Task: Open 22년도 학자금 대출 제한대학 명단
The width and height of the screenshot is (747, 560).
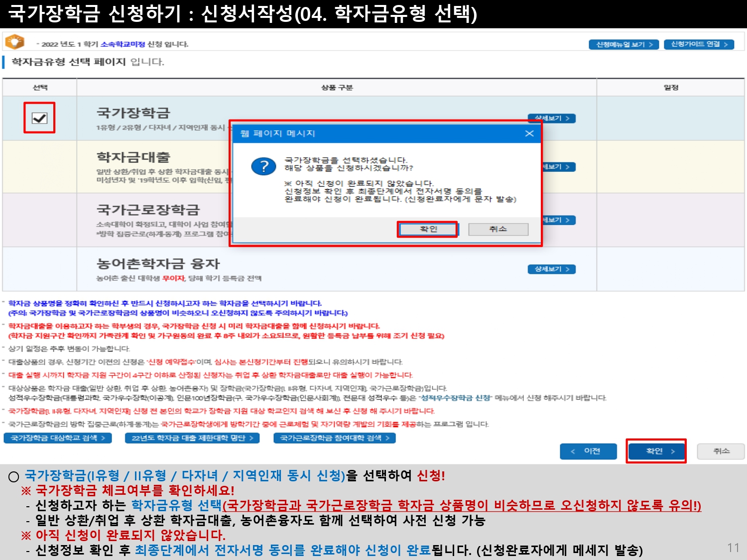Action: pos(192,438)
